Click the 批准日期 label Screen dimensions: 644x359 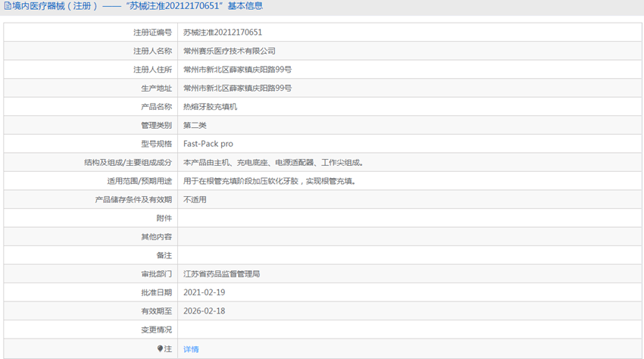pos(157,292)
